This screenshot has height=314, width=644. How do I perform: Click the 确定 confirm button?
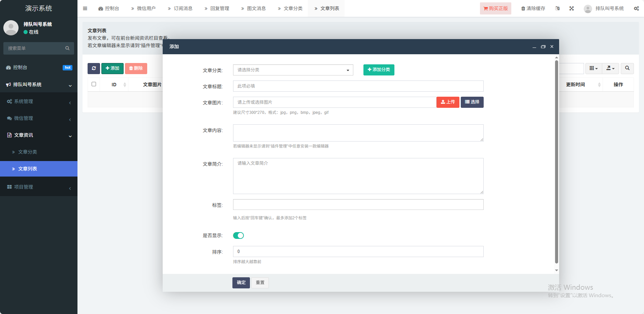click(241, 283)
